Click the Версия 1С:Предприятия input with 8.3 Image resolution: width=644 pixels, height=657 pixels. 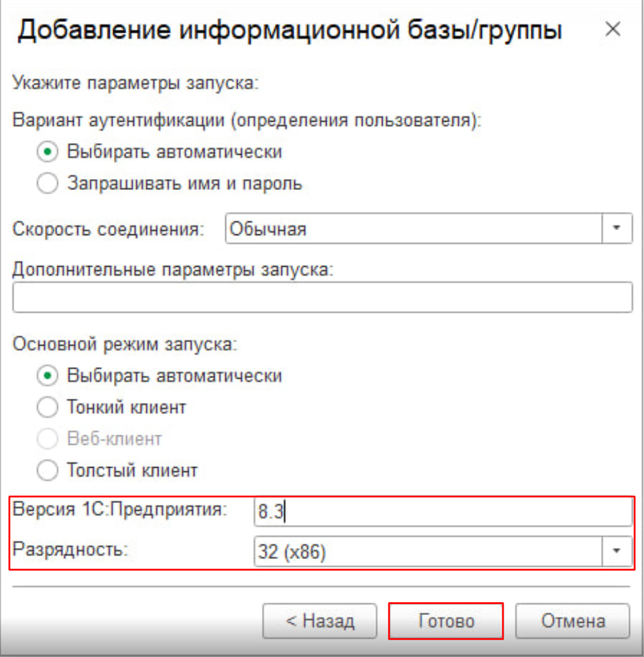point(443,511)
